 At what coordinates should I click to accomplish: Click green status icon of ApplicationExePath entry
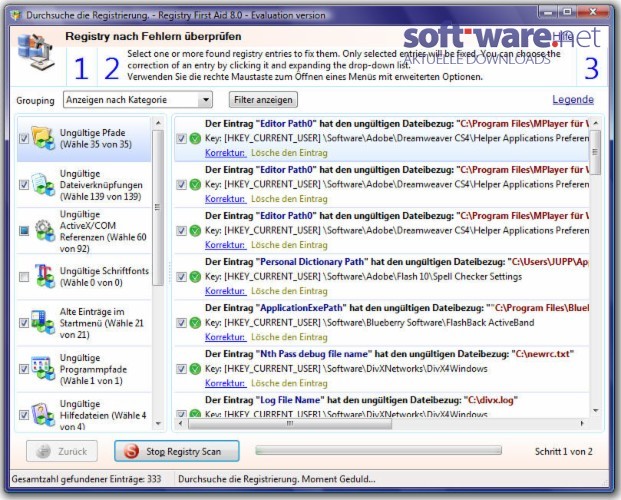click(x=195, y=323)
